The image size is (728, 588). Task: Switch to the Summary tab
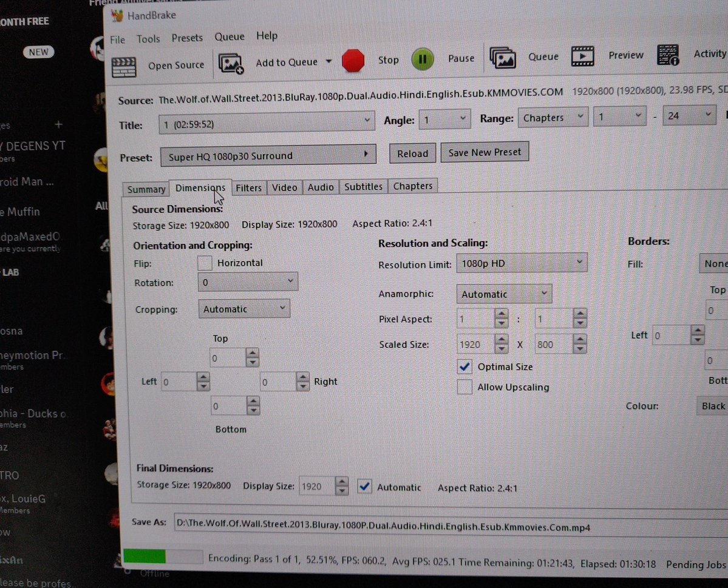146,189
